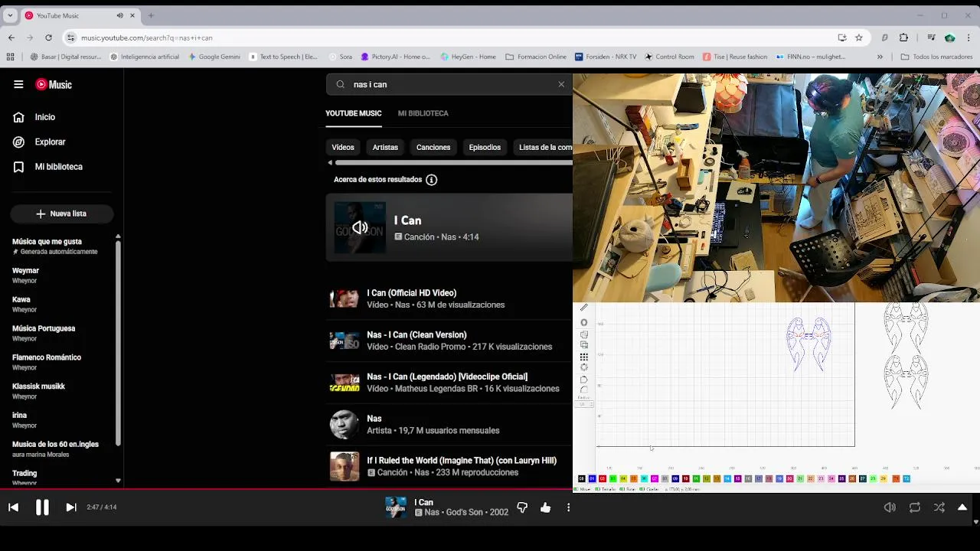
Task: Open the Chrome tab search dropdown
Action: coord(10,15)
